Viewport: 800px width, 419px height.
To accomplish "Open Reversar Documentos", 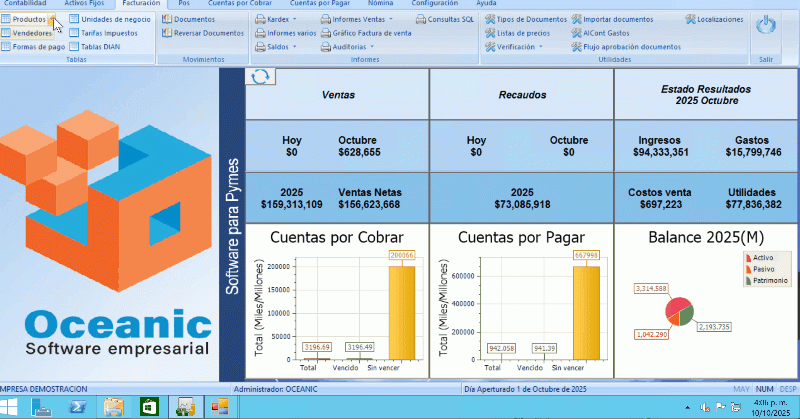I will [203, 33].
